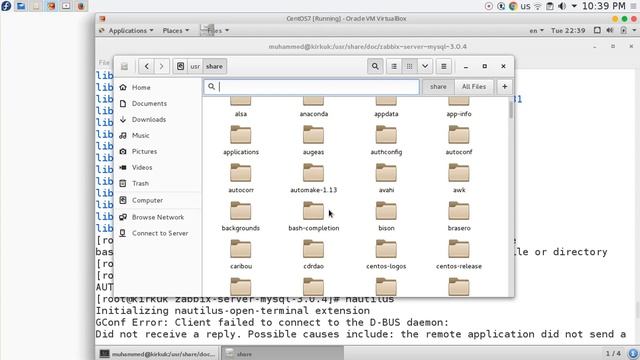Open the appdata folder
Image resolution: width=640 pixels, height=360 pixels.
[x=386, y=107]
